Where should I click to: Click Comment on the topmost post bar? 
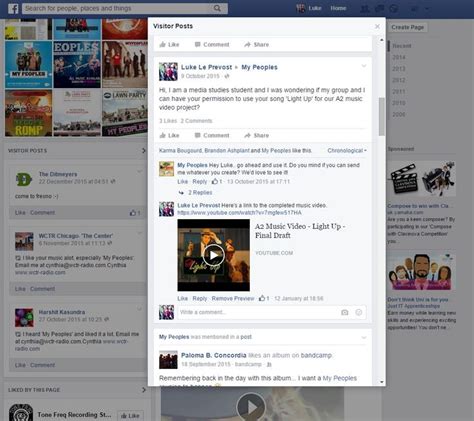[212, 45]
